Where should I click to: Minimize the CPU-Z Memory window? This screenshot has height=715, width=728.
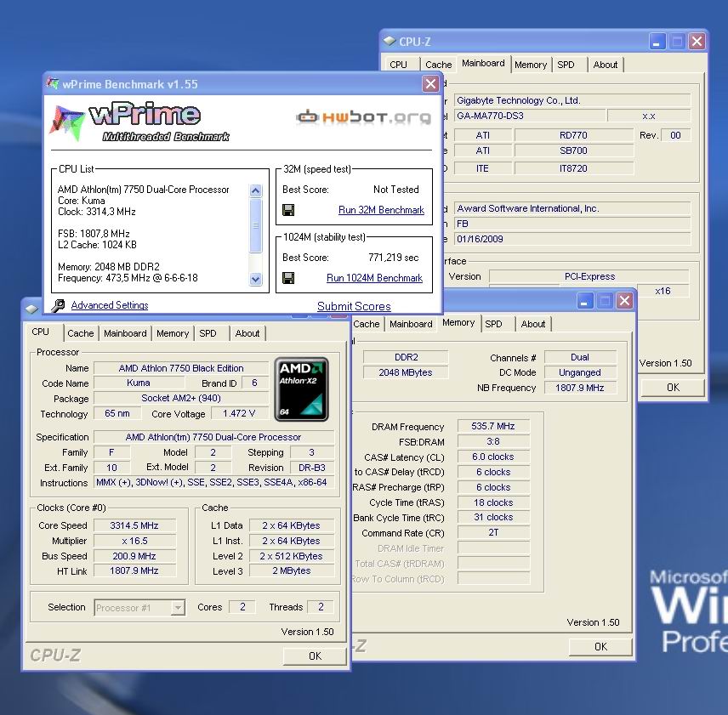point(584,301)
